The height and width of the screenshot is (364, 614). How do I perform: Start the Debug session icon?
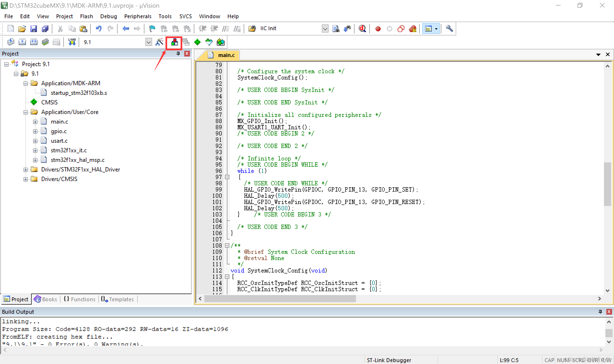[x=362, y=29]
